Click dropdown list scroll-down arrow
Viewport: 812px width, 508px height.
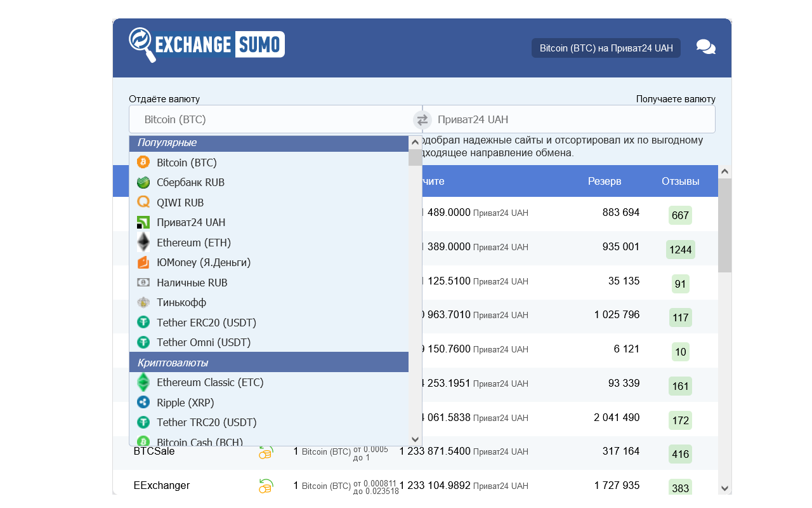[416, 439]
